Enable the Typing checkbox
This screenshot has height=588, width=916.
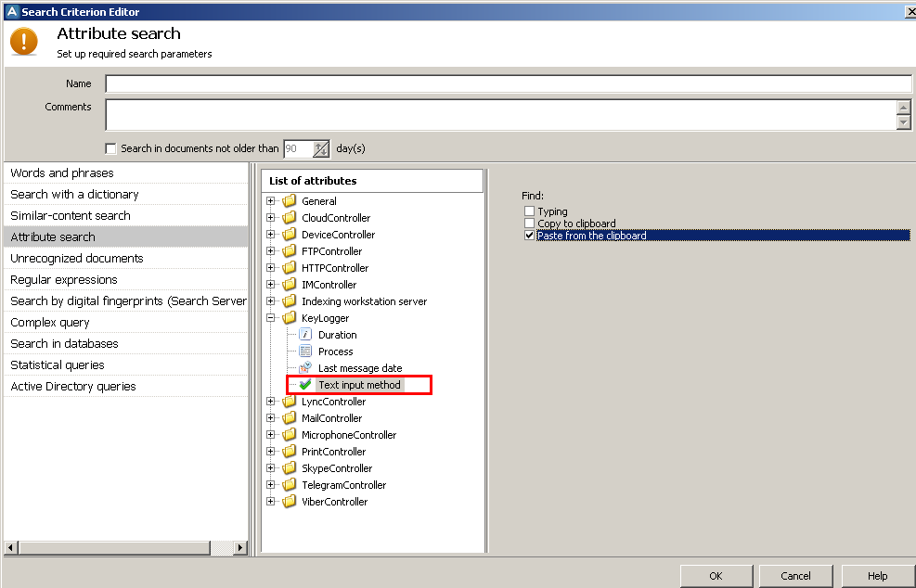[x=529, y=211]
